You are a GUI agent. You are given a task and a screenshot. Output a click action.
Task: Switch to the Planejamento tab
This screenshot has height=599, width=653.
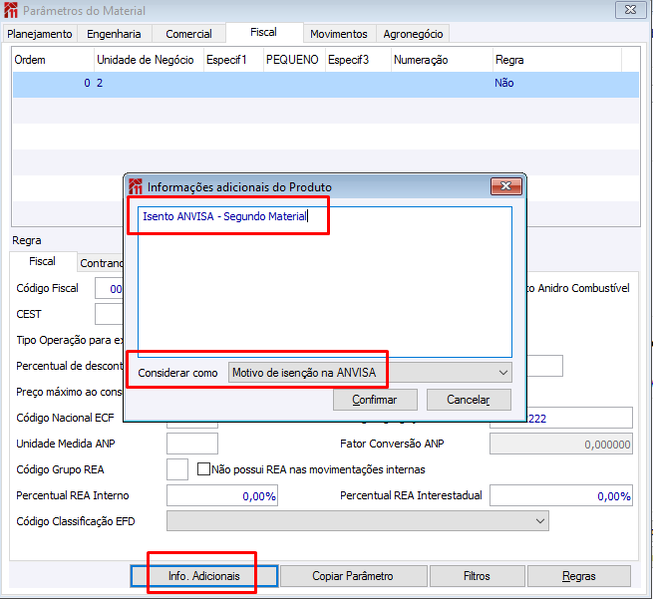(x=40, y=34)
